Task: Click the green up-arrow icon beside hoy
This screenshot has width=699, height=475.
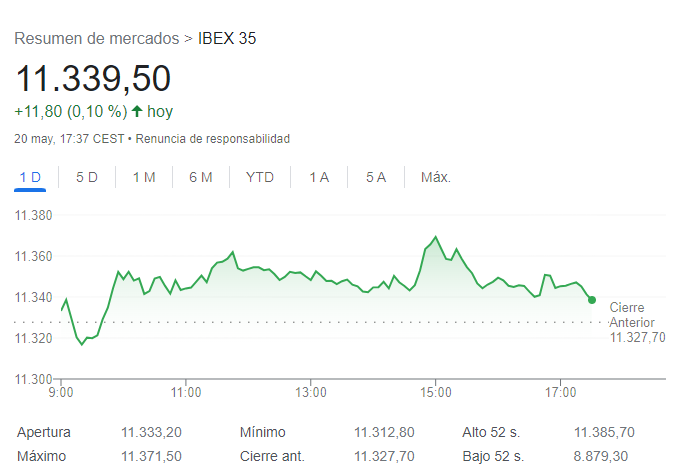Action: [137, 111]
